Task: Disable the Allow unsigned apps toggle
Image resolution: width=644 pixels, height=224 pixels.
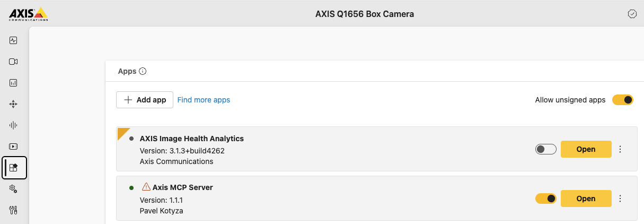Action: click(623, 100)
